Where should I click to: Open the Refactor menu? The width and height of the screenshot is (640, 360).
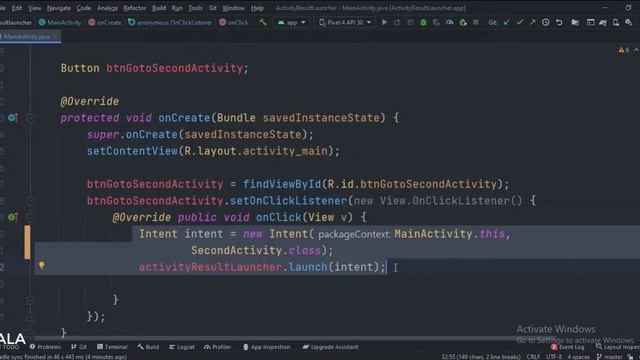[135, 8]
